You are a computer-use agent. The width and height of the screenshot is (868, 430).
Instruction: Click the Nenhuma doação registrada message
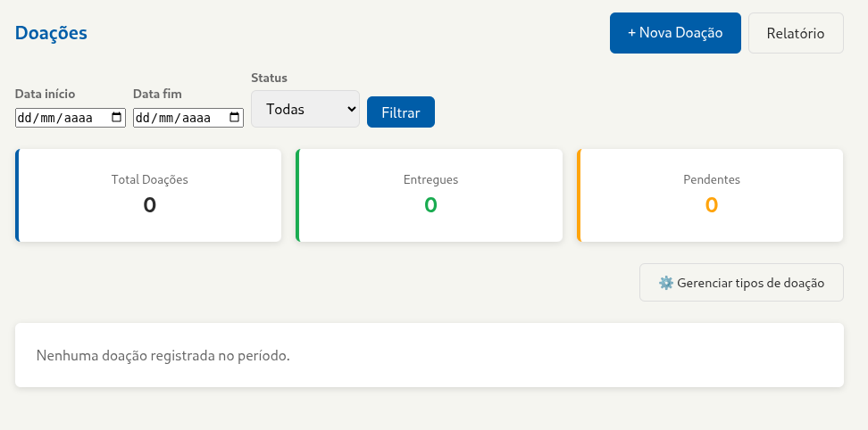pos(163,355)
